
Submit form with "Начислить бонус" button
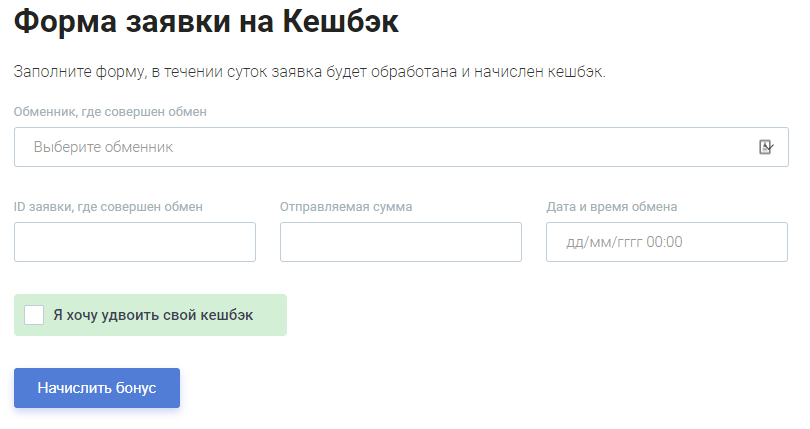pos(97,388)
